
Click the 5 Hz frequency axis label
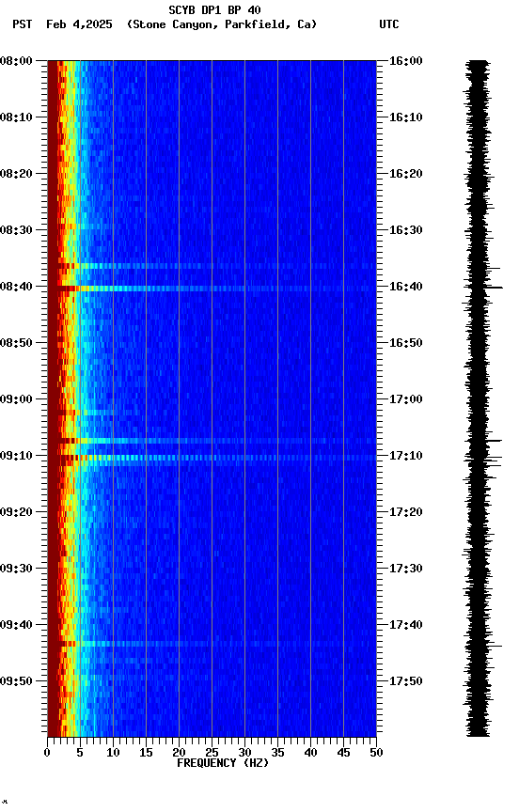(80, 753)
